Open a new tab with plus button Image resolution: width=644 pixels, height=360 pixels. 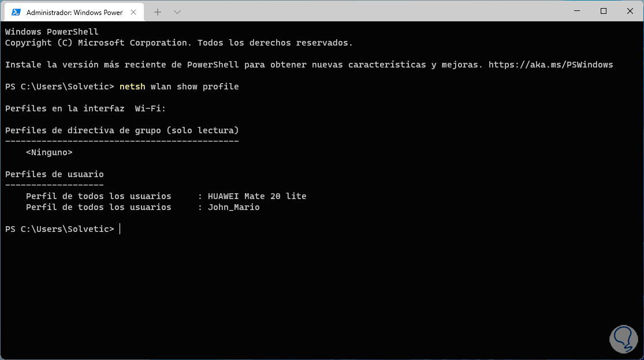pos(158,12)
